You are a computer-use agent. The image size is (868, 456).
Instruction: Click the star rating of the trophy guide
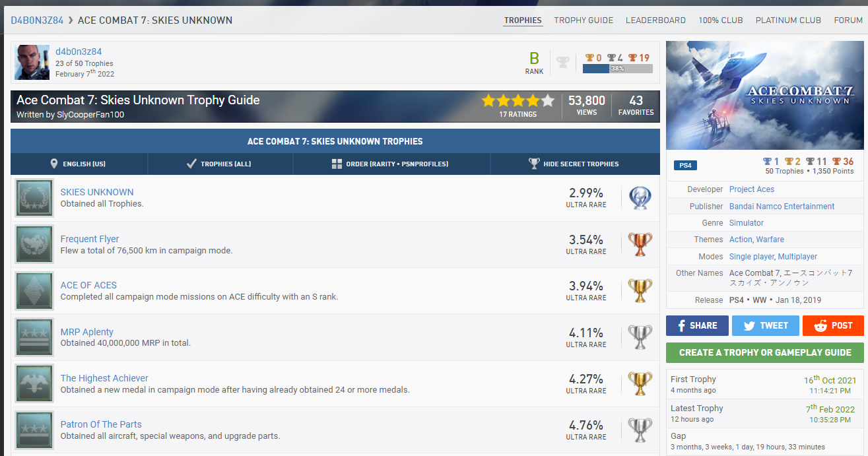tap(518, 100)
